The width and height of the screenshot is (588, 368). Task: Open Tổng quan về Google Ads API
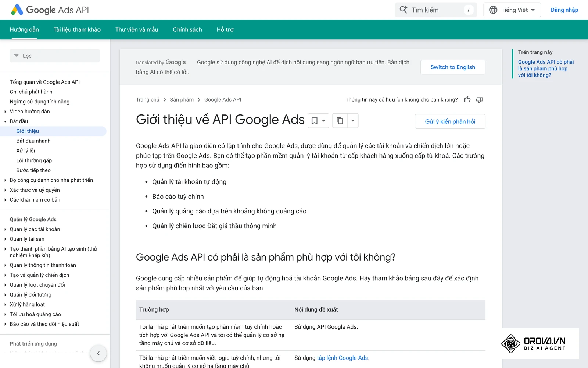[x=45, y=82]
